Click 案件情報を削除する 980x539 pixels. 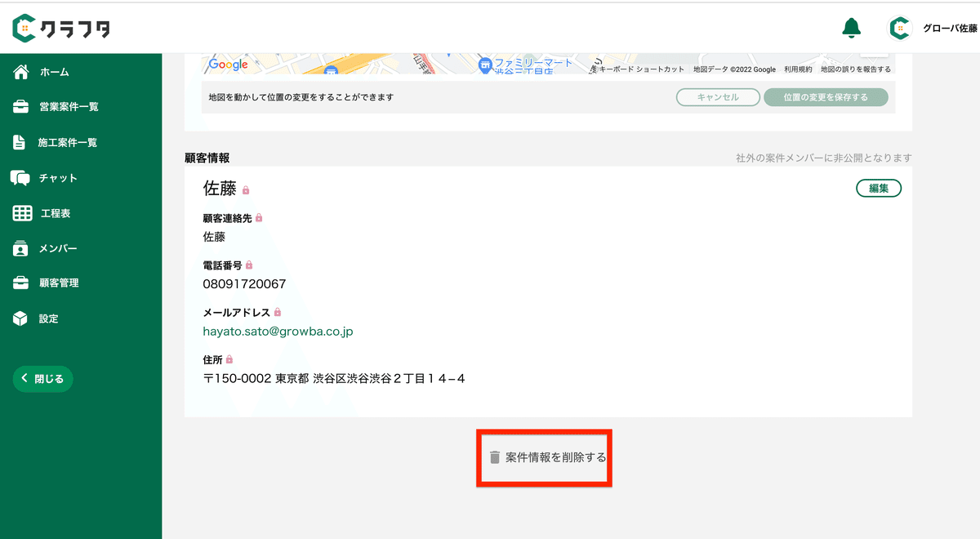click(x=555, y=457)
